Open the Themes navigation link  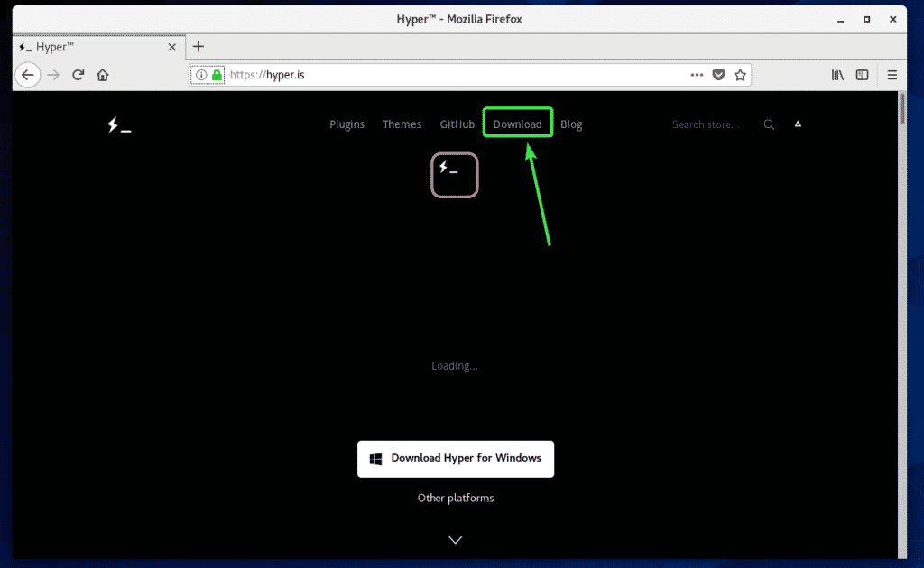click(x=402, y=124)
